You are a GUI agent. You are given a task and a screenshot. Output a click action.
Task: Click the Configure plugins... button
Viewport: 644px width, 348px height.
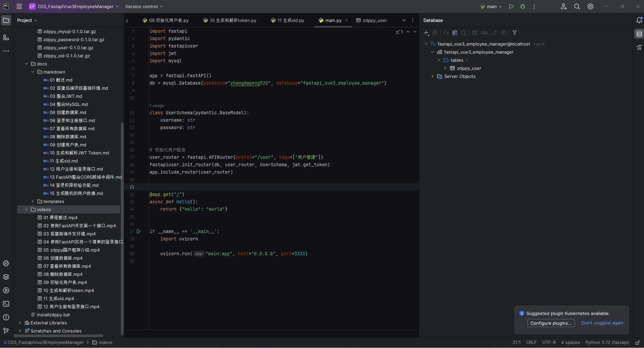click(551, 323)
